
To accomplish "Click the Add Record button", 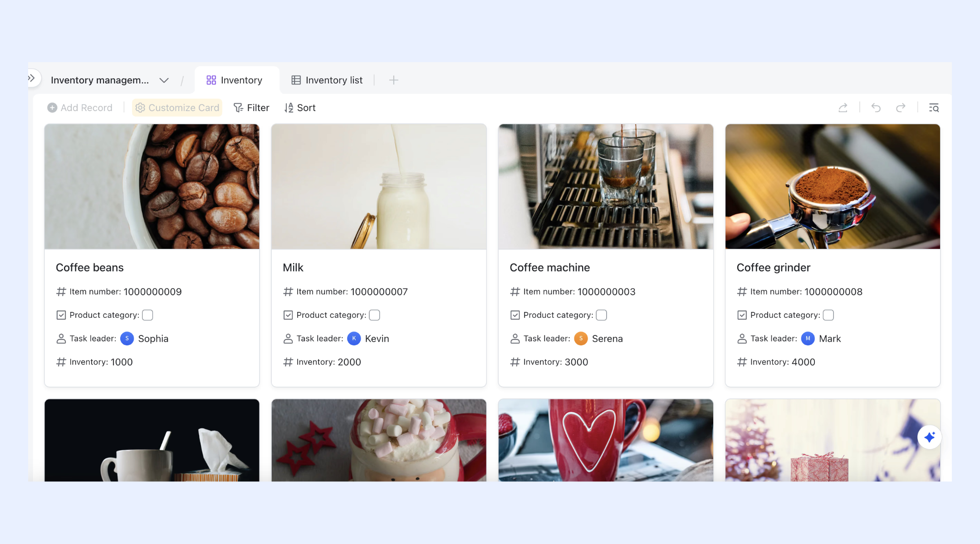I will tap(80, 108).
